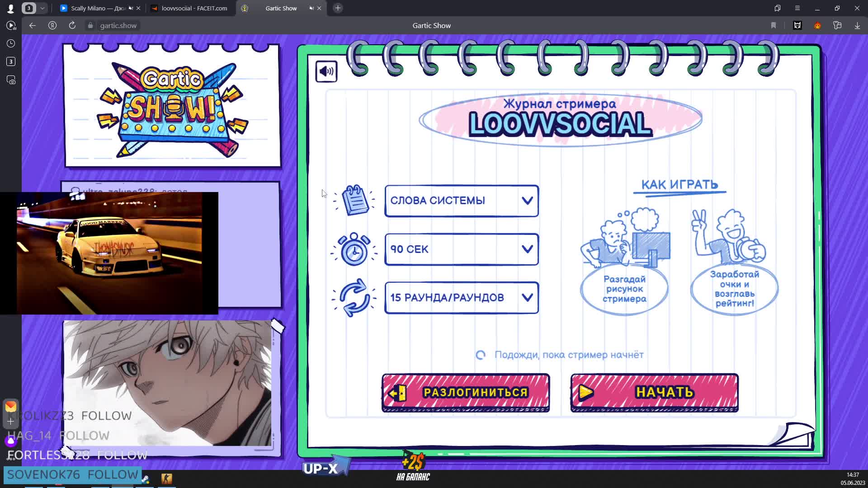Open the Alice assistant purple icon
This screenshot has height=488, width=868.
point(10,441)
